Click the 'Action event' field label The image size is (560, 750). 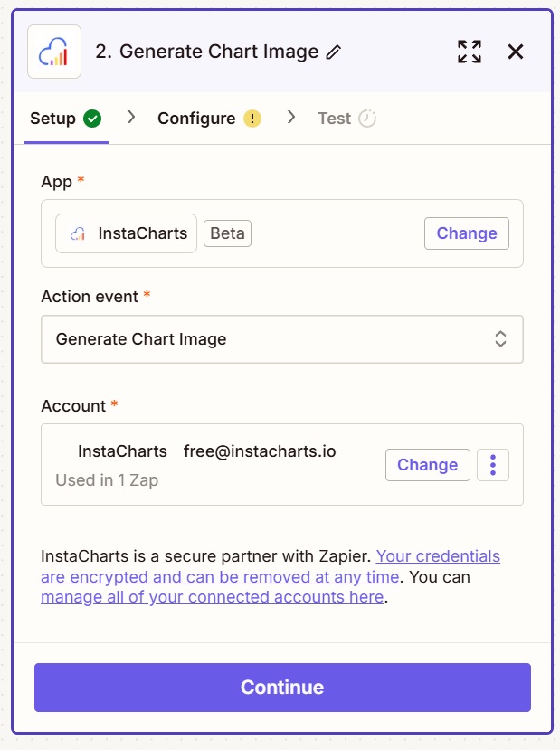click(x=90, y=297)
